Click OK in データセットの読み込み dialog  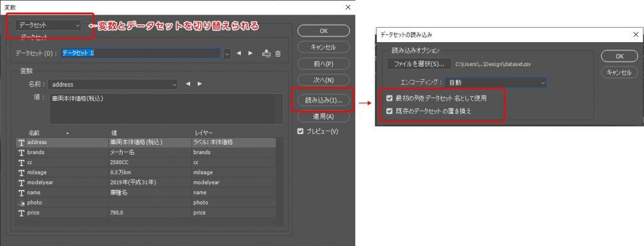point(619,56)
